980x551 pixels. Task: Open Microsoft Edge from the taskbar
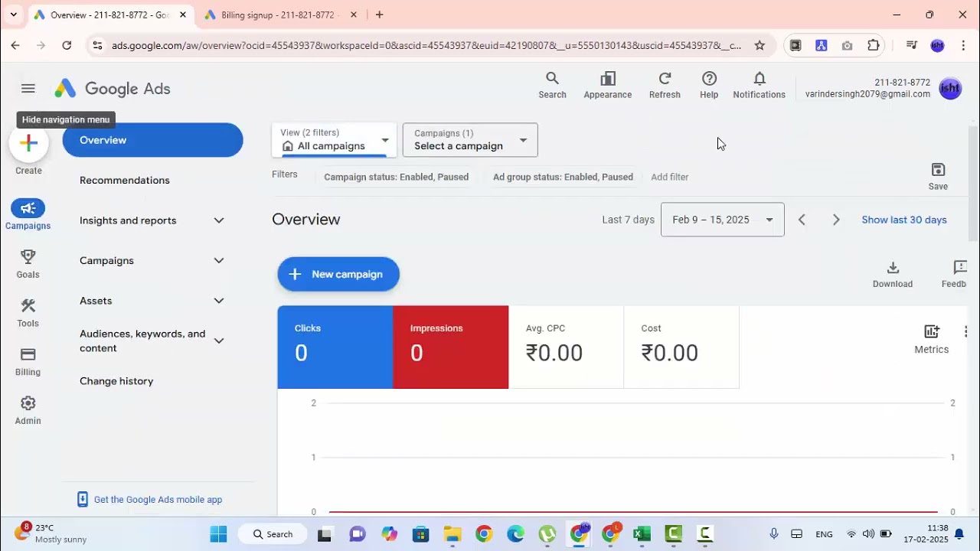pos(515,534)
